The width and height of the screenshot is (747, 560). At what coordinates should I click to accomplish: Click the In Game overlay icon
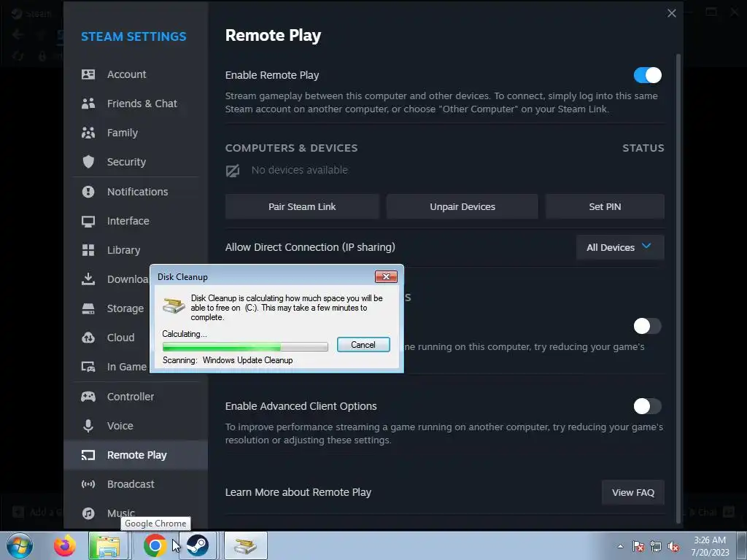tap(88, 367)
